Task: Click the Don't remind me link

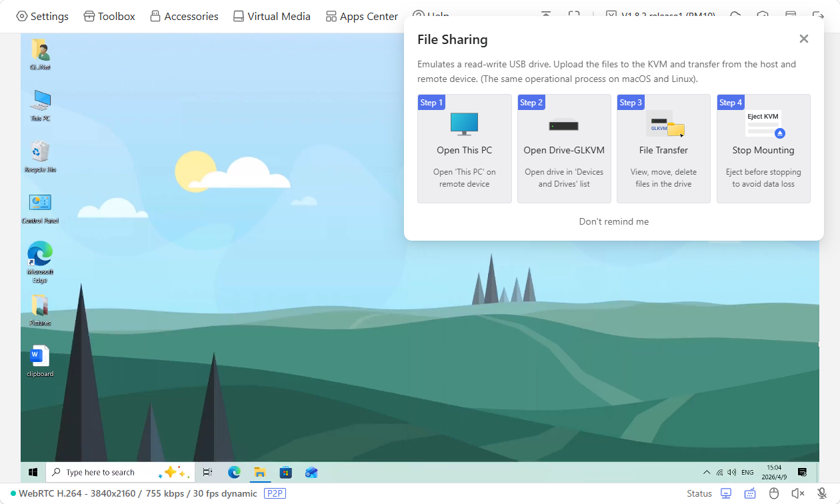Action: [x=613, y=221]
